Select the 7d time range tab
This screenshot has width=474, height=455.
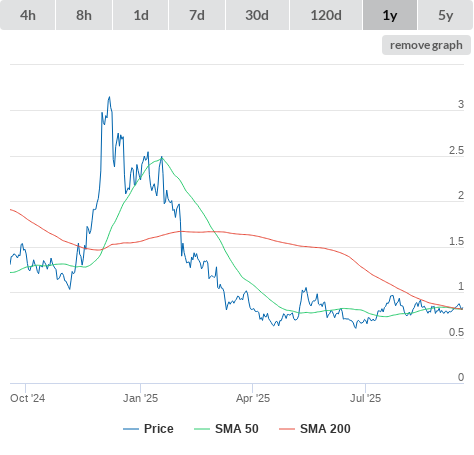coord(197,15)
